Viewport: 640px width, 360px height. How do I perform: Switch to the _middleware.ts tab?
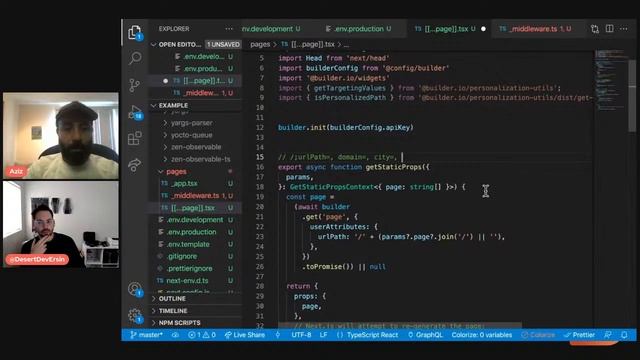click(536, 29)
